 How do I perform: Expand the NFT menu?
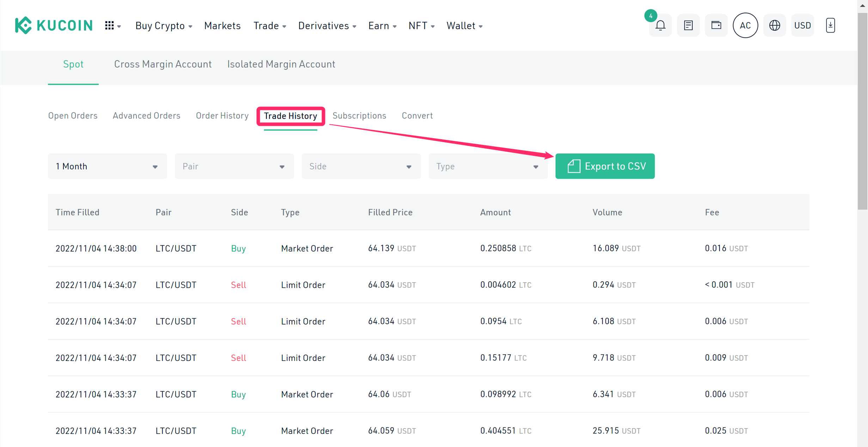pyautogui.click(x=422, y=26)
